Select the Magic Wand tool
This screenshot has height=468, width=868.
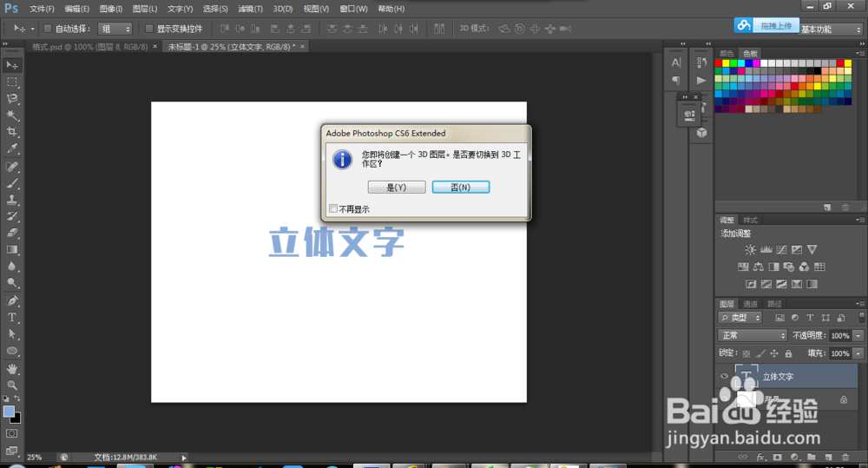point(11,115)
